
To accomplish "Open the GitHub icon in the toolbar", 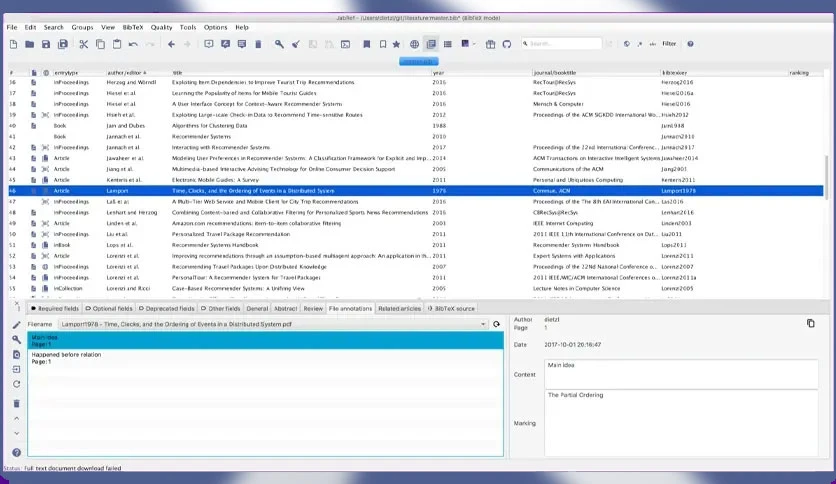I will tap(507, 44).
